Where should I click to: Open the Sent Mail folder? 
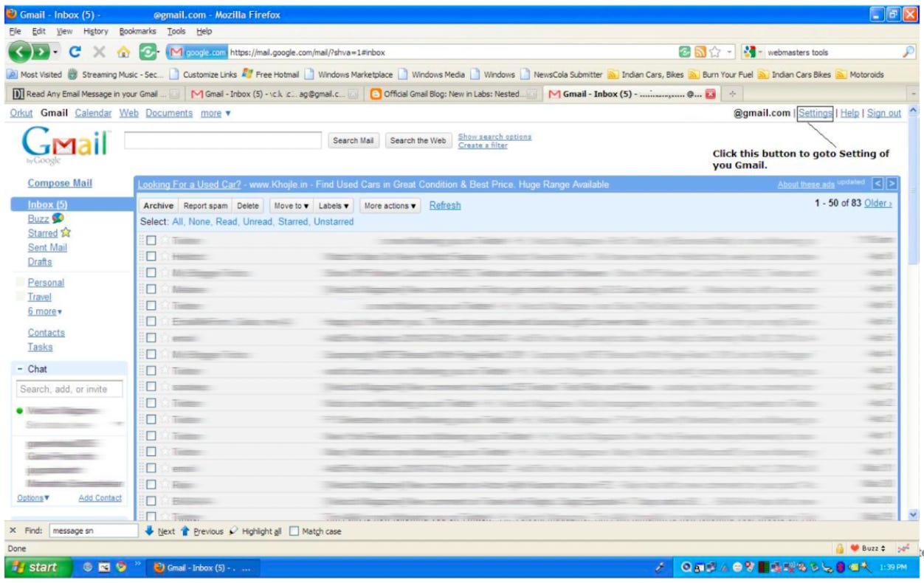47,247
